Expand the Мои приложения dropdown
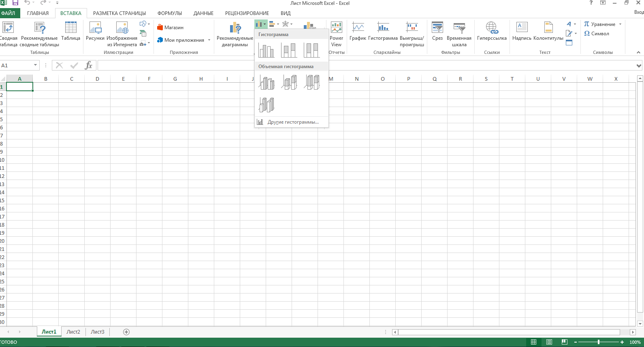 click(209, 40)
